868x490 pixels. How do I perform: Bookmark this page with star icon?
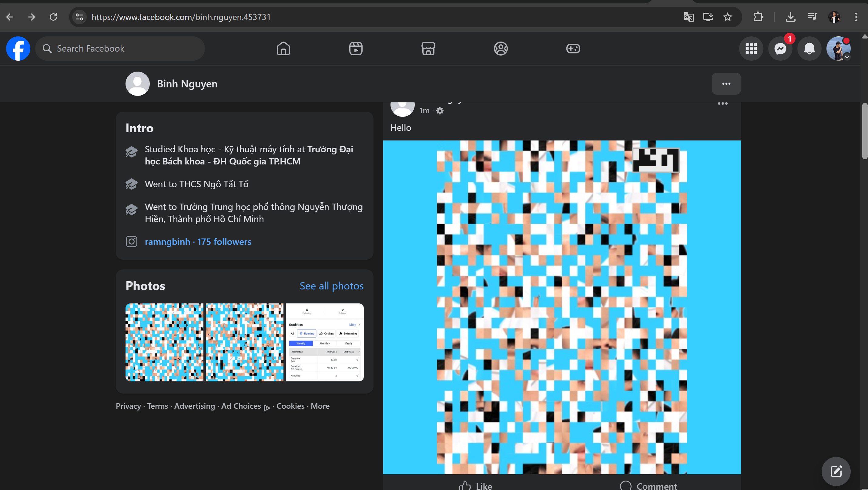click(728, 17)
